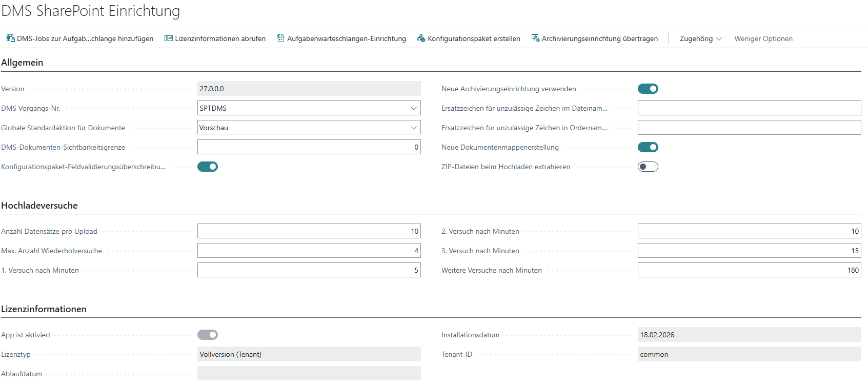The image size is (868, 386).
Task: Click the Max. Anzahl Wiederholversuche field
Action: (x=309, y=251)
